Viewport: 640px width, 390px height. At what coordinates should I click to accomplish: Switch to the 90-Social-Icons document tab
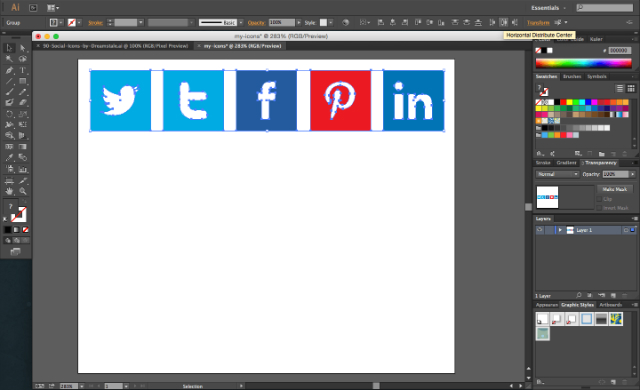click(116, 46)
